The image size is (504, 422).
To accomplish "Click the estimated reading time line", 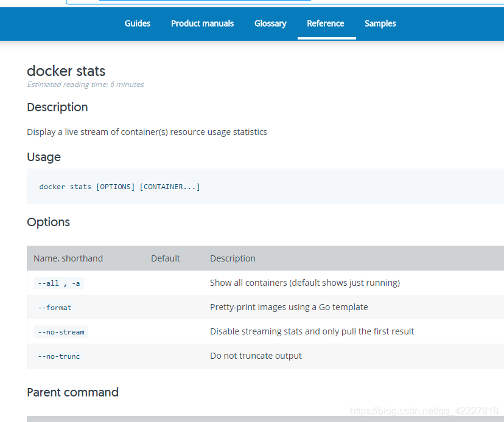I will 85,85.
